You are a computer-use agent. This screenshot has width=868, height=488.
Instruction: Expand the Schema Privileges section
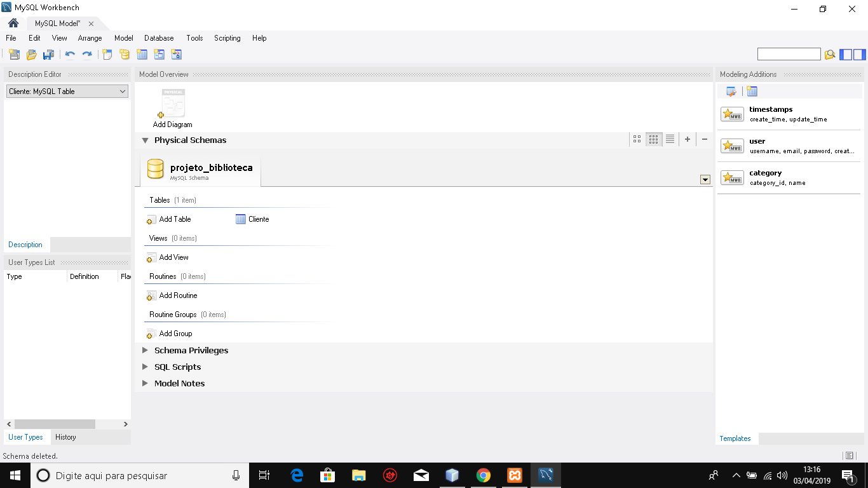[x=145, y=350]
